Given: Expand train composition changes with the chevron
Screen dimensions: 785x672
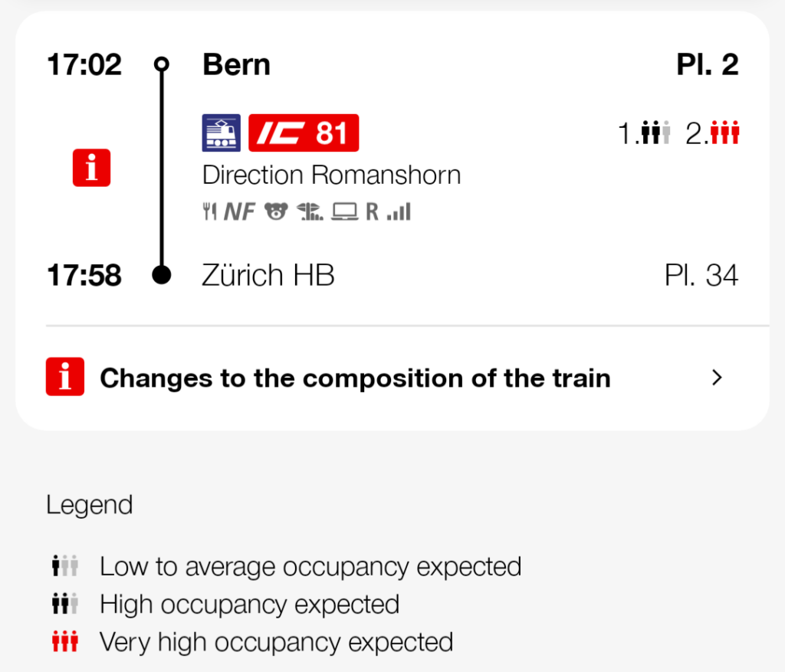Looking at the screenshot, I should tap(717, 378).
